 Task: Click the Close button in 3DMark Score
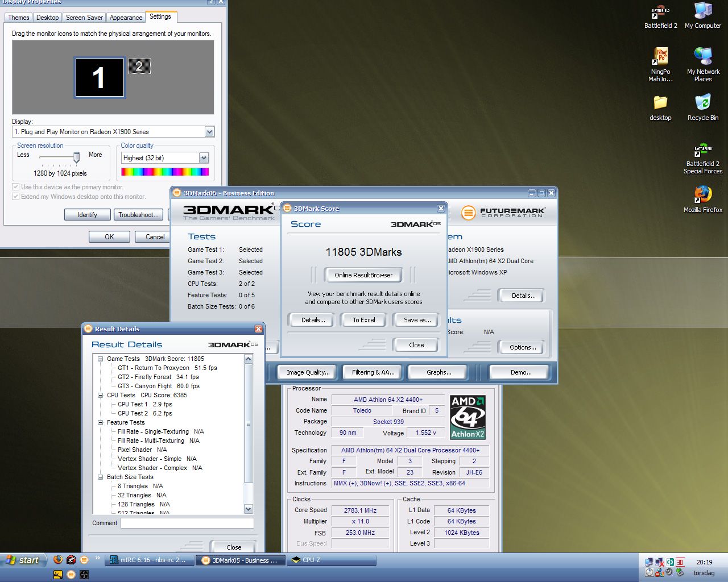[x=416, y=345]
